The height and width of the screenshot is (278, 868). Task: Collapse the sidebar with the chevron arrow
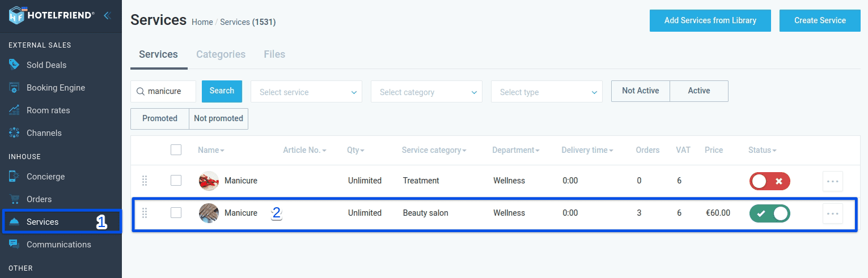click(107, 15)
